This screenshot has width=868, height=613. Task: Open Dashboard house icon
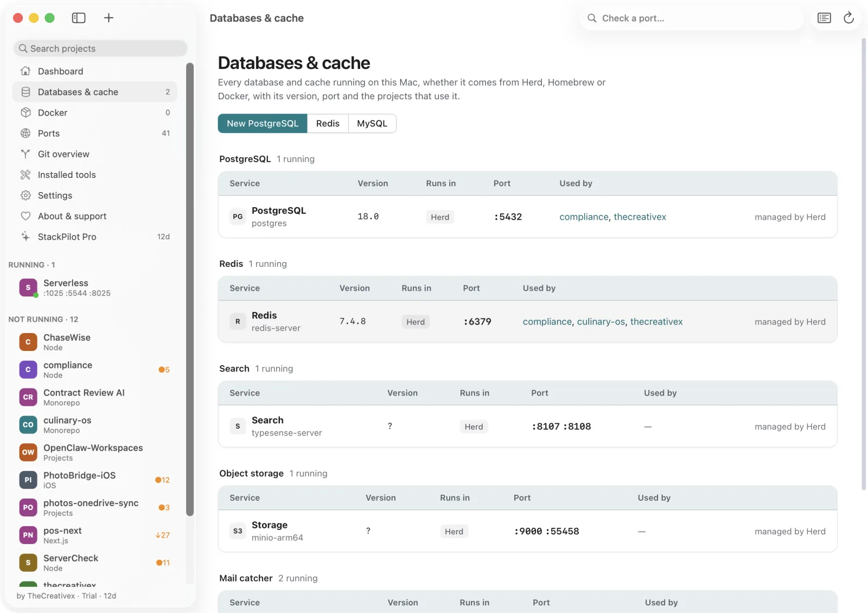tap(25, 71)
